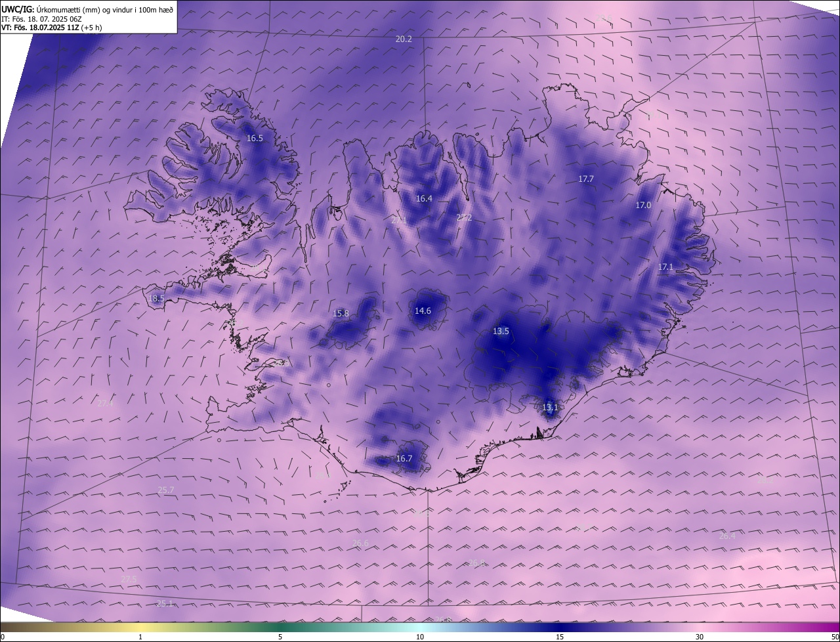
Task: Click the 20.2 value label
Action: 404,39
